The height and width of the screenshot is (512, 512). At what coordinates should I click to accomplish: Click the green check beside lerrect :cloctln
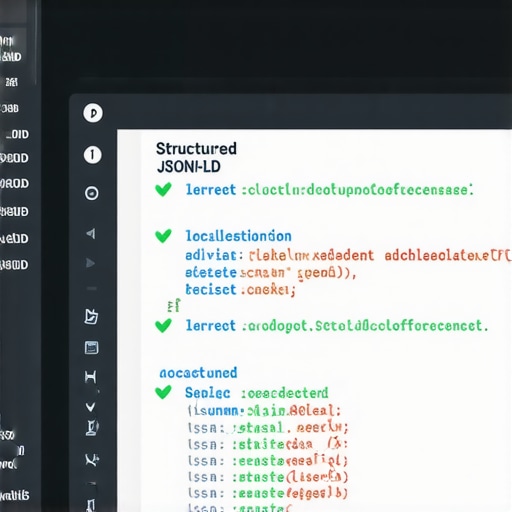point(163,189)
